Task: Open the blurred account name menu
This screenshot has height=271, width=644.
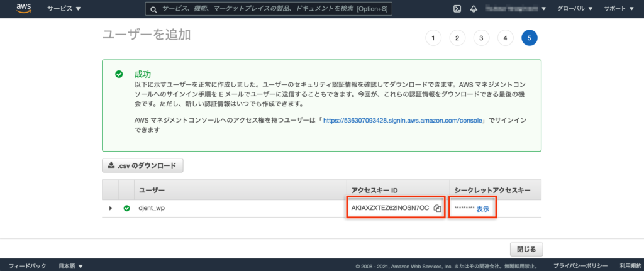Action: (x=516, y=9)
